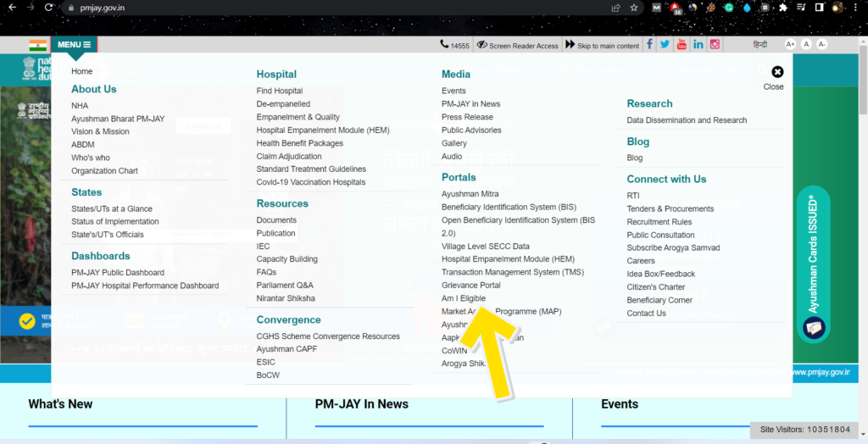Click the browser address bar

click(x=339, y=8)
